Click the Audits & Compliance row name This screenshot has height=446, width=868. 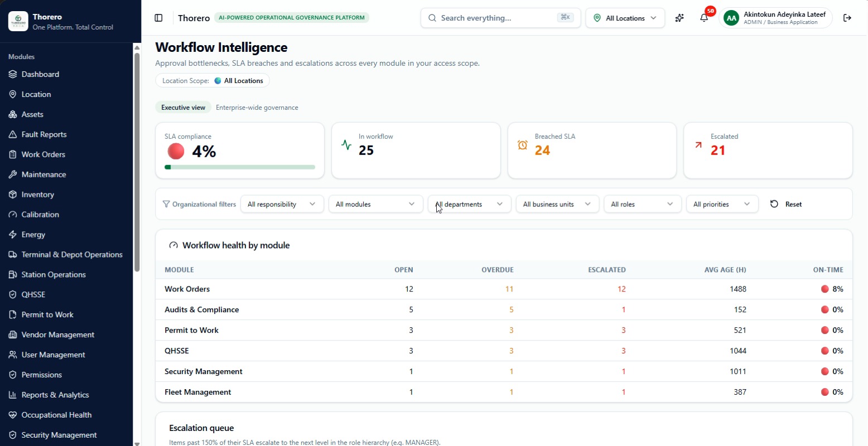point(202,309)
